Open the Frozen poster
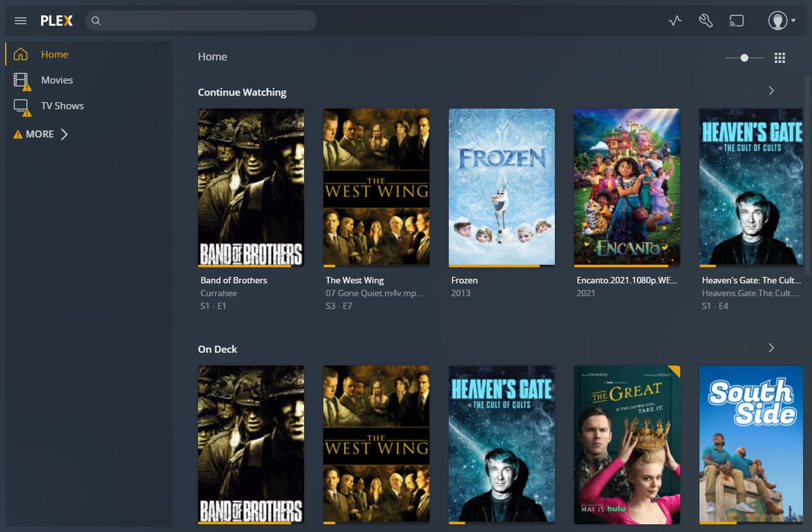The image size is (812, 532). (x=501, y=187)
